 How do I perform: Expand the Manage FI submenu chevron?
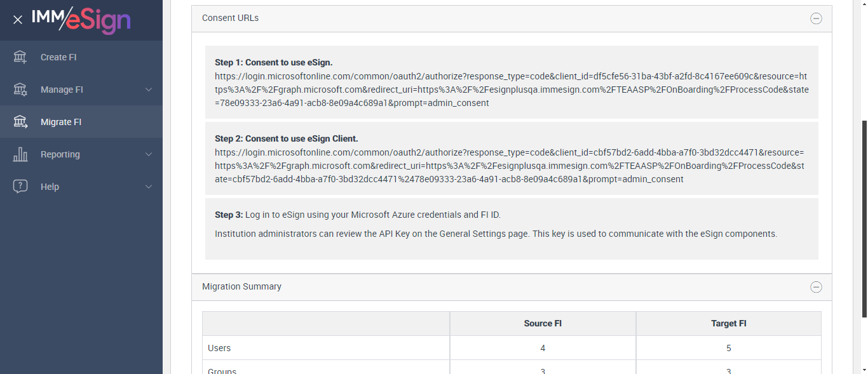tap(149, 90)
